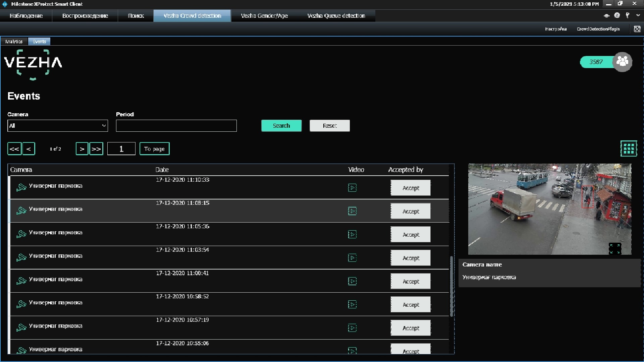This screenshot has height=362, width=644.
Task: Open the Поиск tab
Action: click(x=136, y=16)
